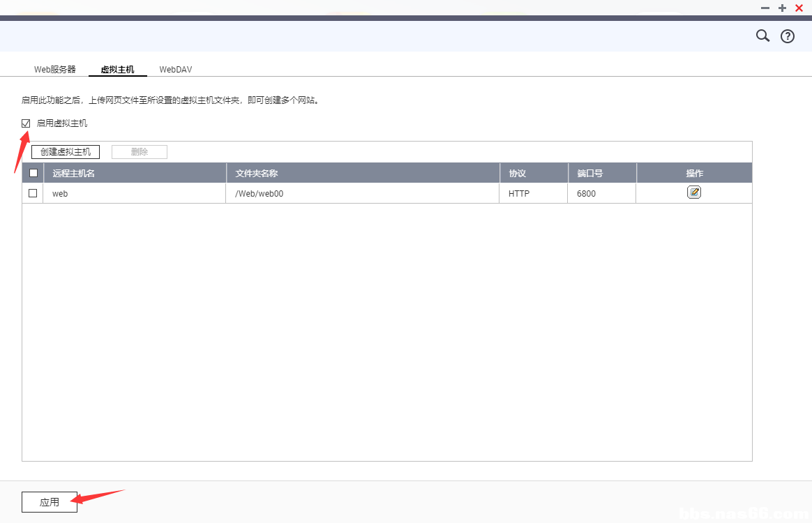The height and width of the screenshot is (523, 812).
Task: Minimize the window
Action: point(765,8)
